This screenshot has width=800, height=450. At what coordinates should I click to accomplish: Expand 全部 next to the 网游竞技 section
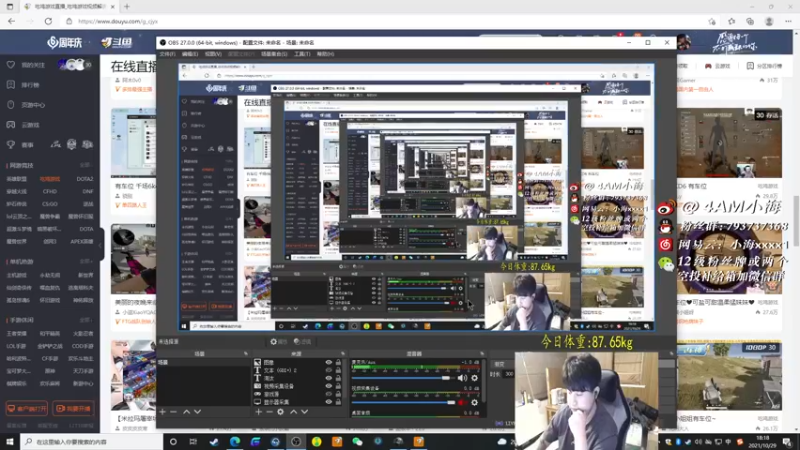pyautogui.click(x=85, y=165)
